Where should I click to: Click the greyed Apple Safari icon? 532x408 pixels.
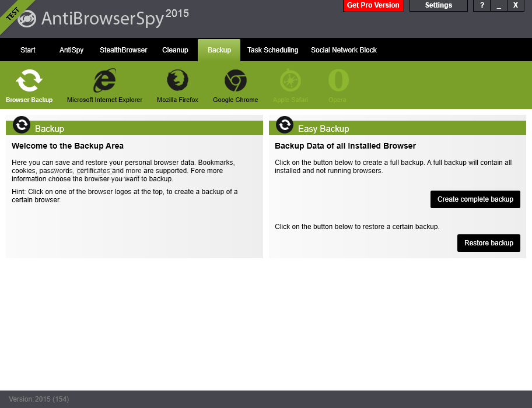click(x=290, y=80)
